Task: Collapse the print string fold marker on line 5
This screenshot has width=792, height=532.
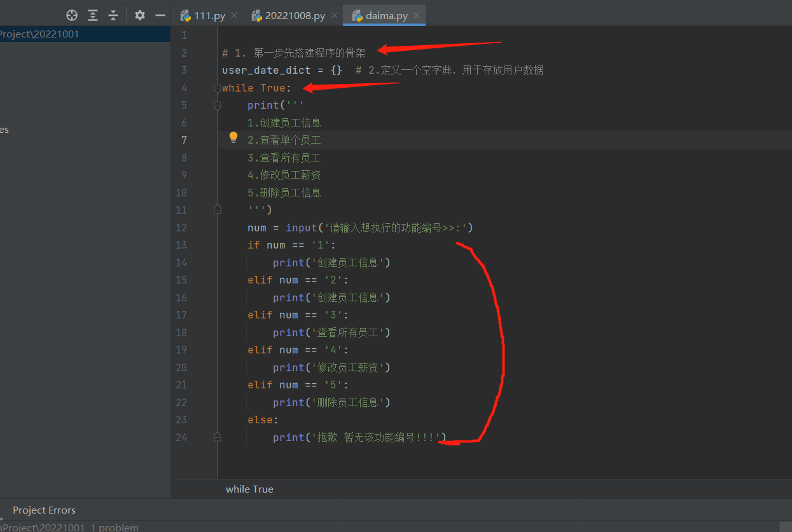Action: tap(218, 106)
